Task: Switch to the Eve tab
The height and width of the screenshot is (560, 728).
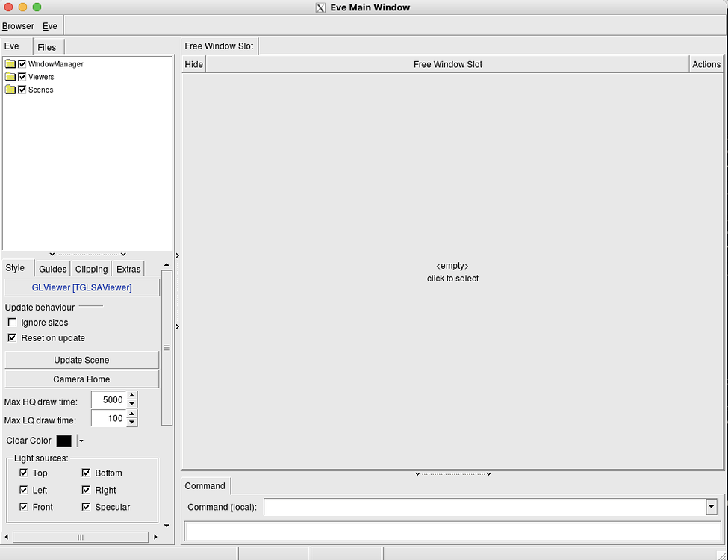Action: point(16,46)
